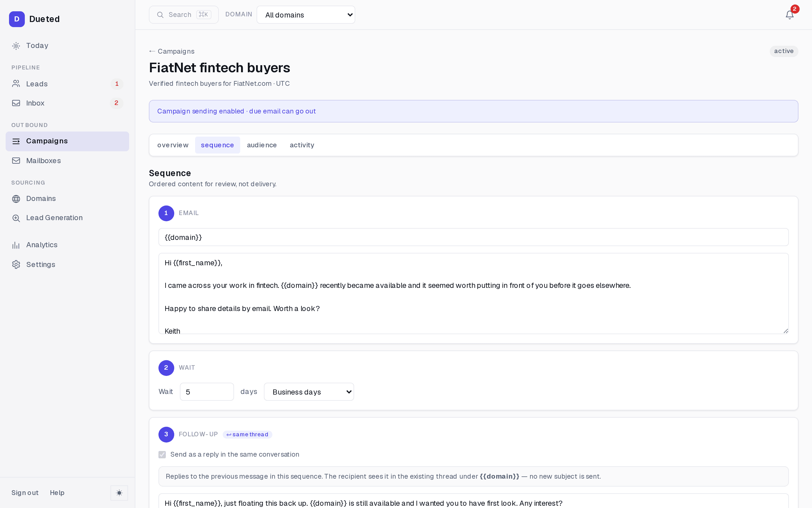The height and width of the screenshot is (508, 812).
Task: Click the Campaign sending enabled banner
Action: click(x=473, y=111)
